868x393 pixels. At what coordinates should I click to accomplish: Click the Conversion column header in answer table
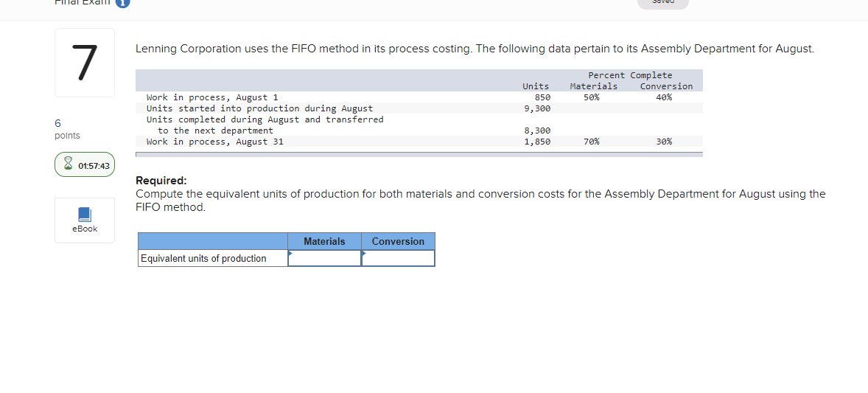pyautogui.click(x=398, y=241)
